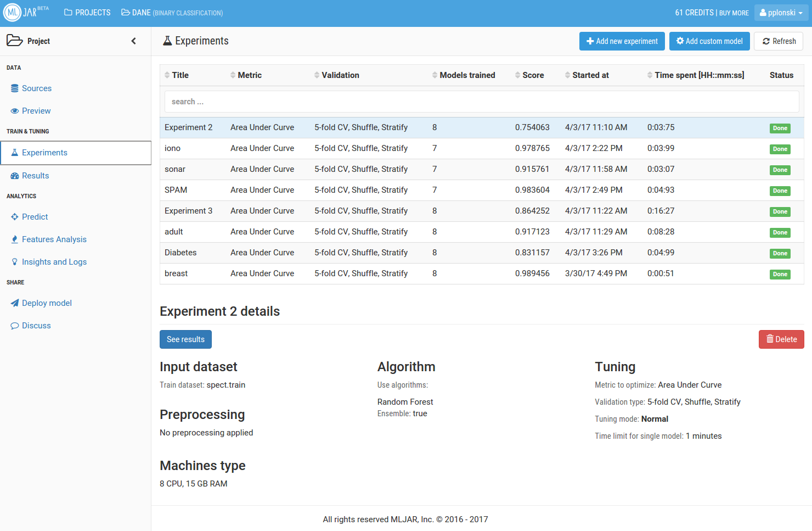Click Add new experiment button
812x531 pixels.
pos(622,41)
